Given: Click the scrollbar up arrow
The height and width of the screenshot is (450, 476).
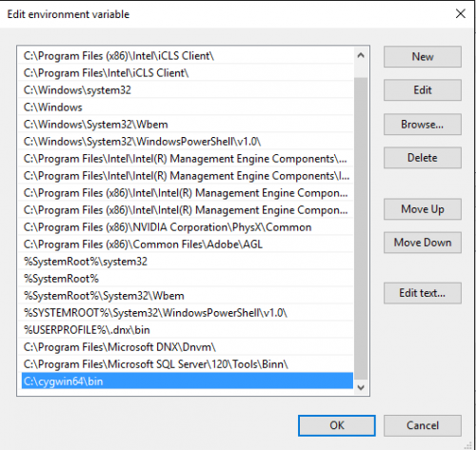Looking at the screenshot, I should (x=361, y=56).
